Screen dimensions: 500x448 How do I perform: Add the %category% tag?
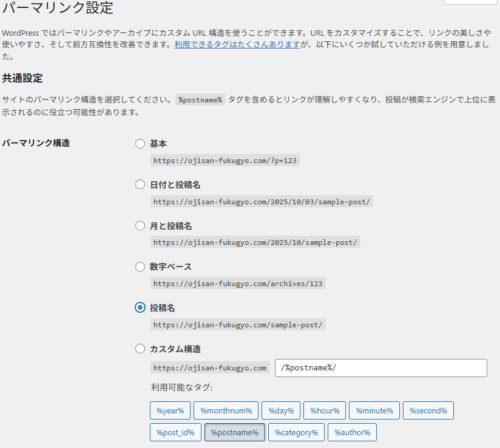pyautogui.click(x=296, y=432)
